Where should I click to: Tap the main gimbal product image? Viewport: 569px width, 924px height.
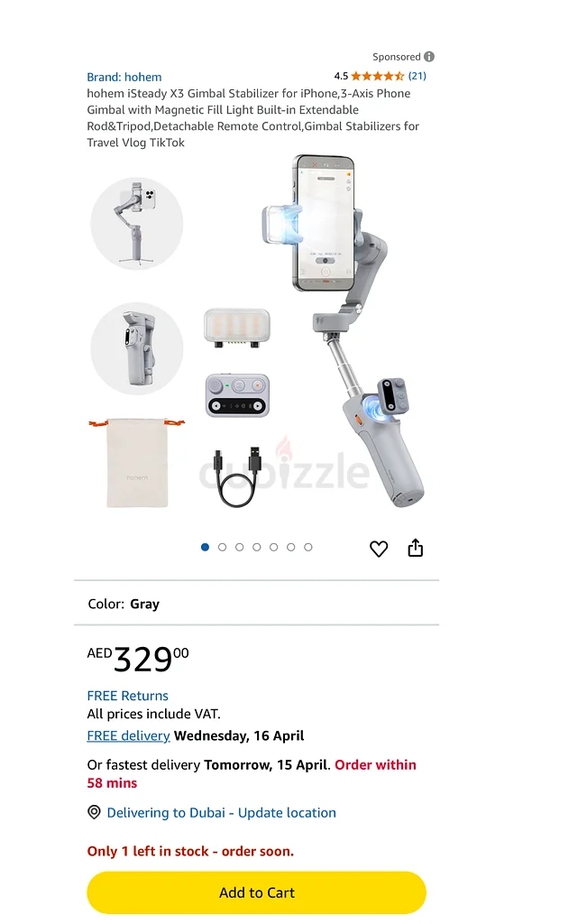click(344, 330)
